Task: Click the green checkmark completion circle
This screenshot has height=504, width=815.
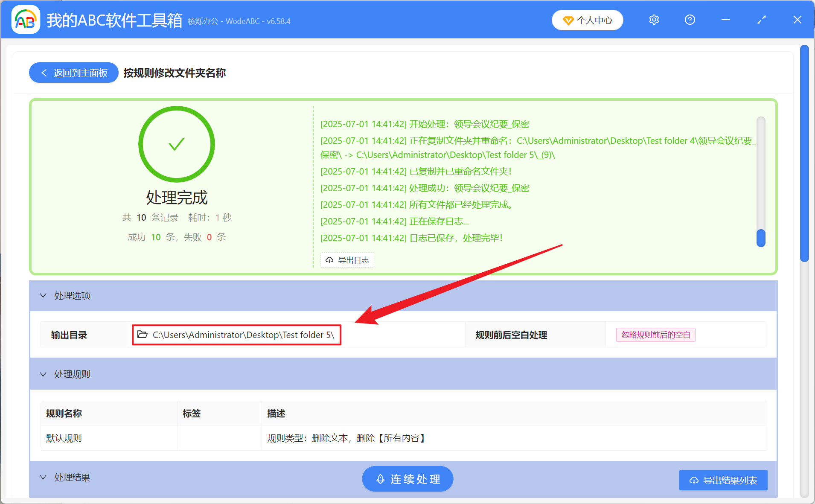Action: pyautogui.click(x=177, y=144)
